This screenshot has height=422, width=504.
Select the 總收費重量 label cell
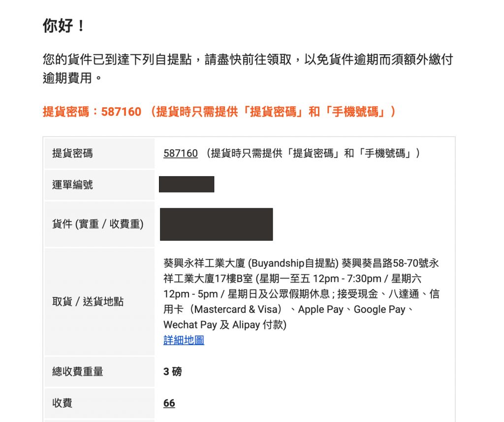tap(78, 372)
